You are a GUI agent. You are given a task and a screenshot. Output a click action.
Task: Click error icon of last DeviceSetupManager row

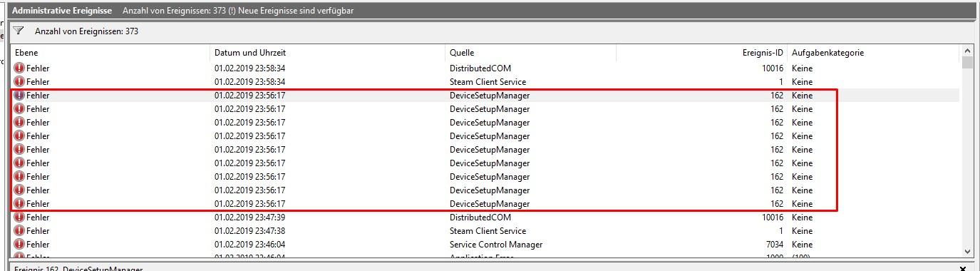click(19, 204)
